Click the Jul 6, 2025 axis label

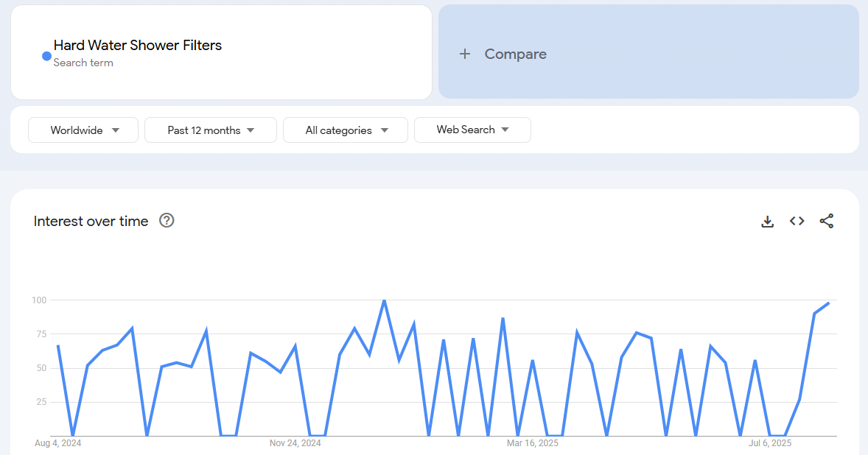770,443
